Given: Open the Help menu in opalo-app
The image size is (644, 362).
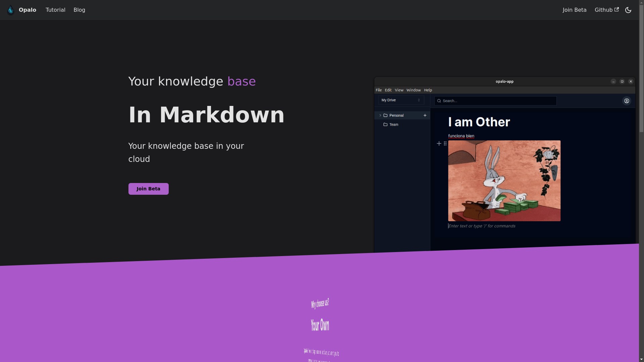Looking at the screenshot, I should [x=428, y=90].
